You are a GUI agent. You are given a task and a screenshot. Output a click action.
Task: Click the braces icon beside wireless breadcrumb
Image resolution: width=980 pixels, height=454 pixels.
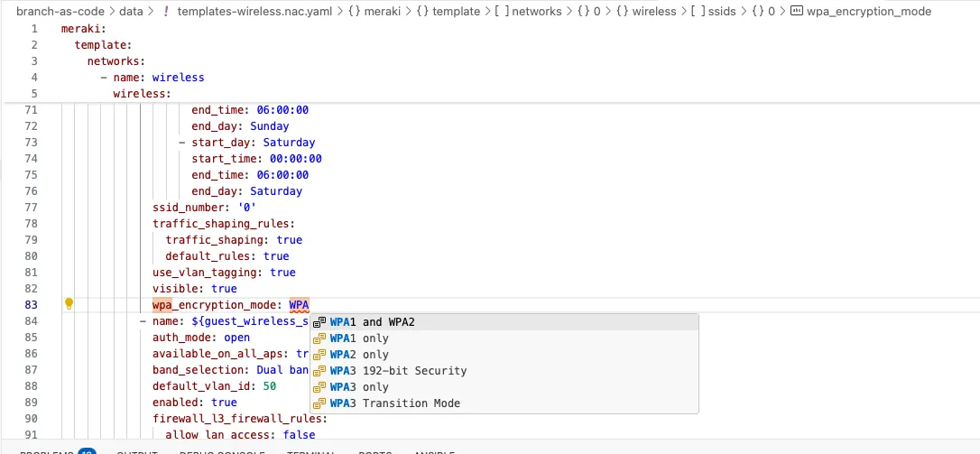622,12
